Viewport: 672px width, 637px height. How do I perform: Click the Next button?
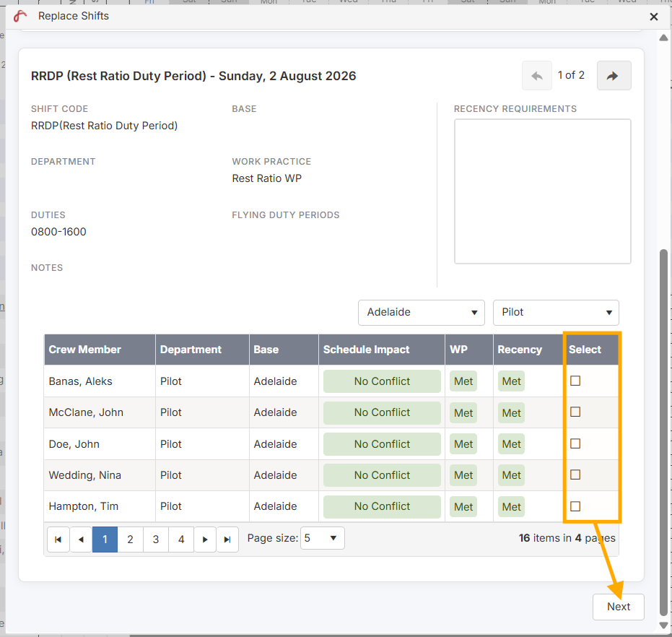pos(618,607)
